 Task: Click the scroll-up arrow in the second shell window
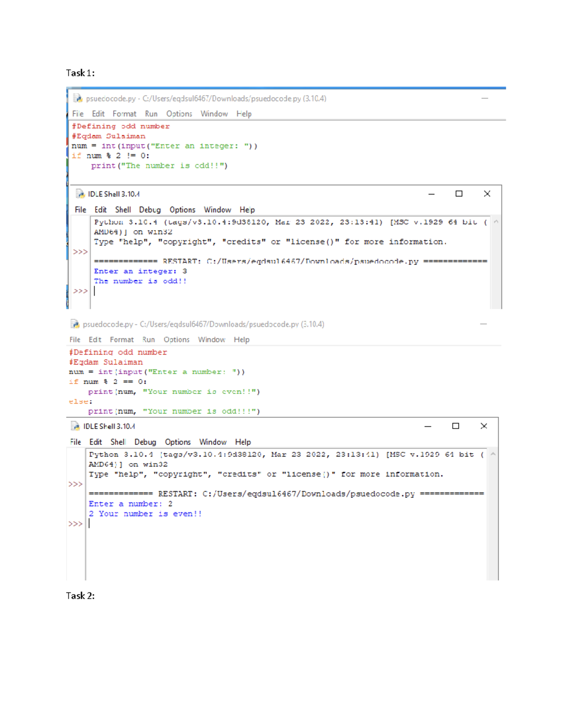[x=493, y=454]
